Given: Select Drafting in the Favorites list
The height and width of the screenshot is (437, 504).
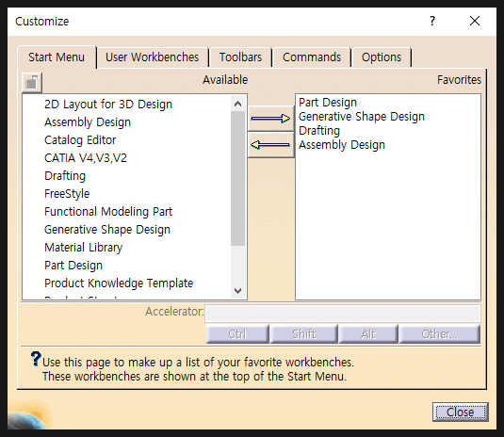Looking at the screenshot, I should pos(319,131).
